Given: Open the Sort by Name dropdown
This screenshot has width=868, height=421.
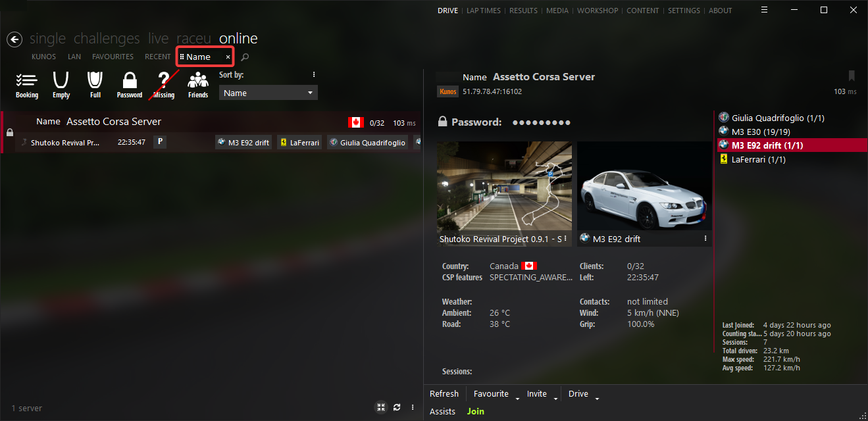Looking at the screenshot, I should 268,93.
